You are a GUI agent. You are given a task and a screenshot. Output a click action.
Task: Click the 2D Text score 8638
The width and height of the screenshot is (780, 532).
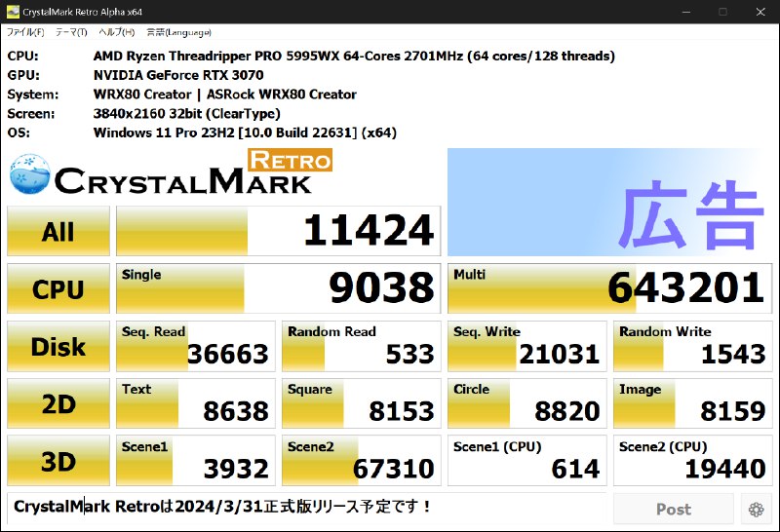click(196, 403)
